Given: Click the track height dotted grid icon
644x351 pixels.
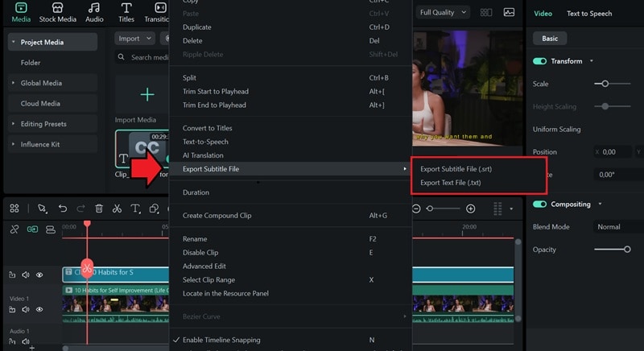Looking at the screenshot, I should (x=497, y=209).
